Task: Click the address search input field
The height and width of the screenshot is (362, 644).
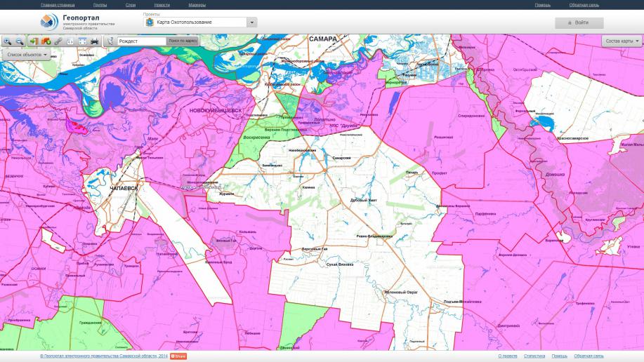Action: pos(142,41)
